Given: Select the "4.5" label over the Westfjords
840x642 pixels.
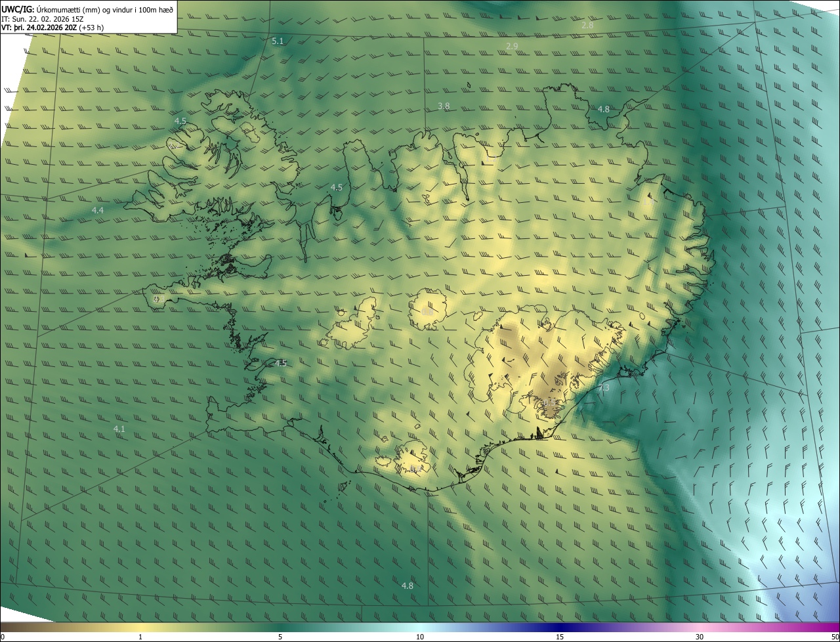Looking at the screenshot, I should 180,121.
